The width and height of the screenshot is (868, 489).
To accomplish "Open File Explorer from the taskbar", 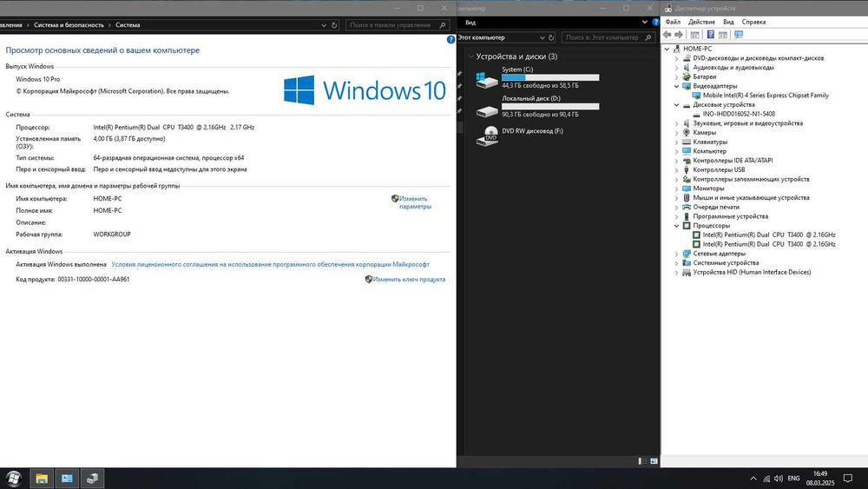I will [x=42, y=479].
